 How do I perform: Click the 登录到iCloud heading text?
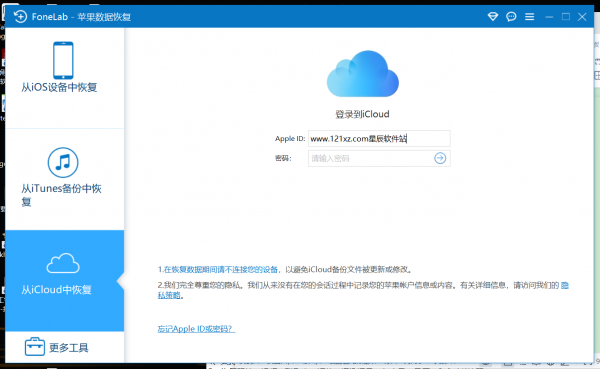click(362, 114)
